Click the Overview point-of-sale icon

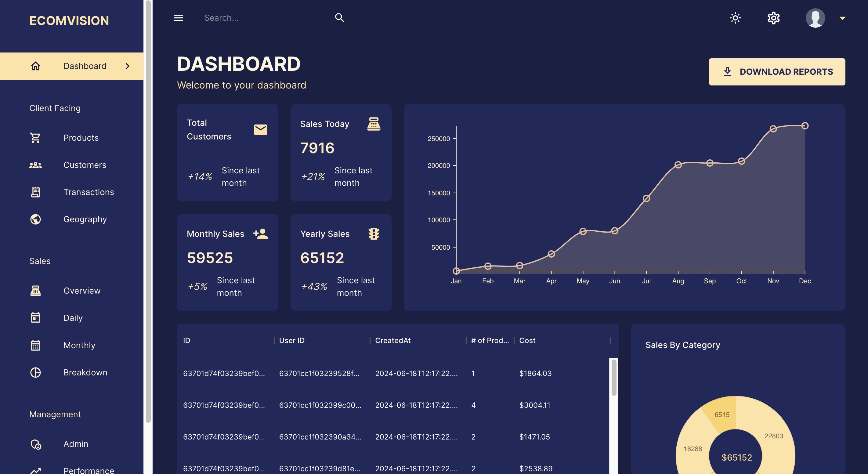coord(35,291)
